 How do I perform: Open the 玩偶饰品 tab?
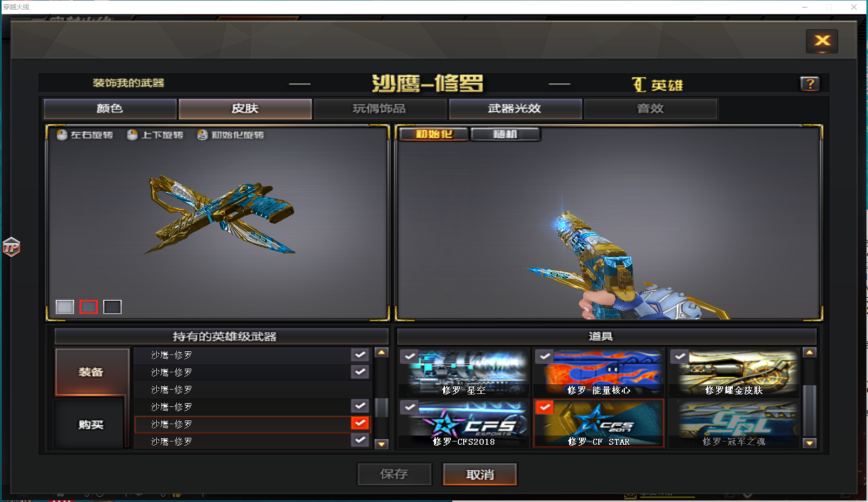tap(380, 109)
